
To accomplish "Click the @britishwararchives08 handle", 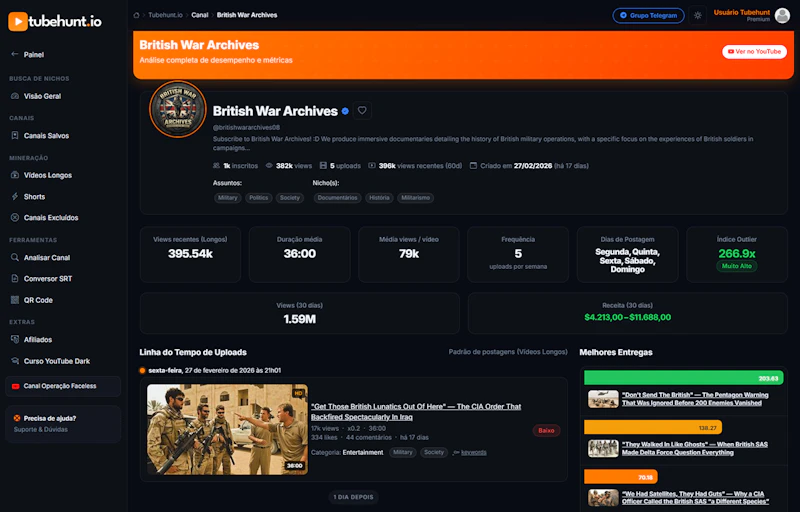I will tap(246, 127).
